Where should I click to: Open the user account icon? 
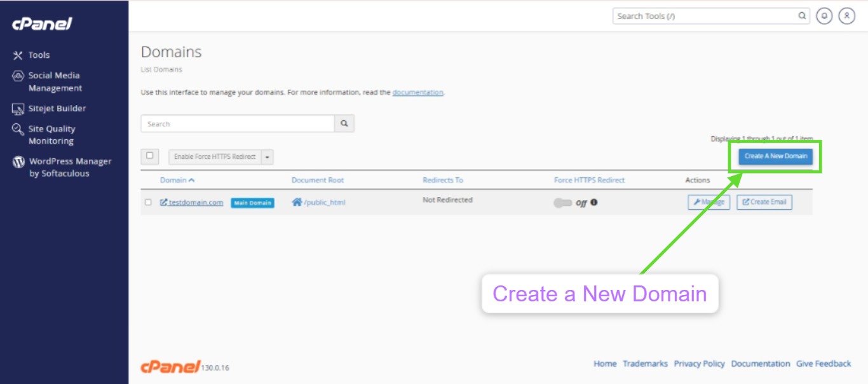click(x=846, y=16)
